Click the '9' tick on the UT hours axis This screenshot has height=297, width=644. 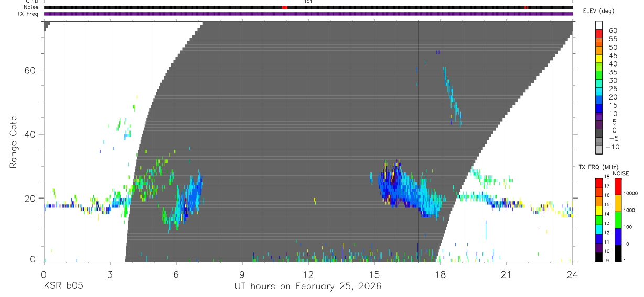[x=242, y=274]
